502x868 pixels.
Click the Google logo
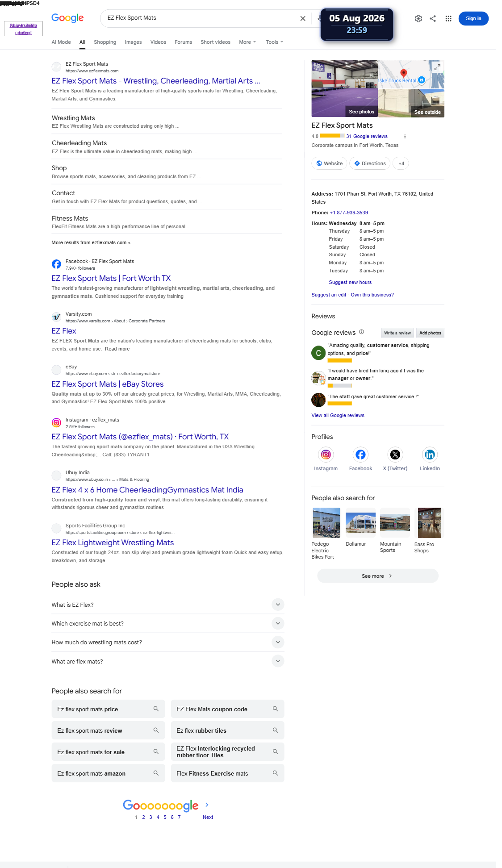click(67, 18)
